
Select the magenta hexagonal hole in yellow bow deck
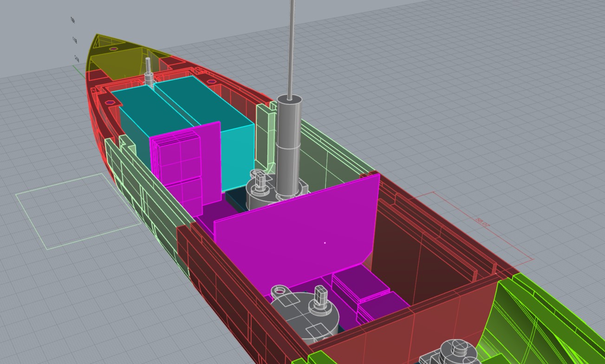pyautogui.click(x=113, y=49)
